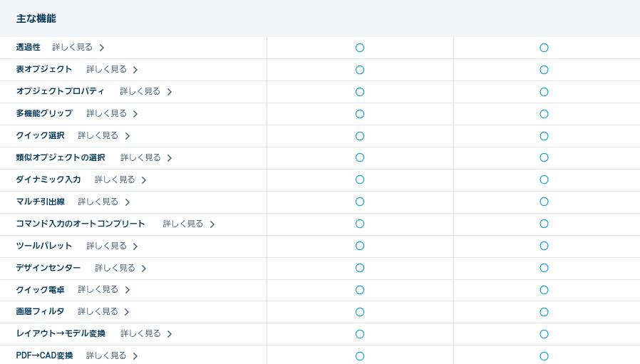The width and height of the screenshot is (640, 364).
Task: Click the second circle mark in the 画層フィルタ row
Action: coord(544,312)
